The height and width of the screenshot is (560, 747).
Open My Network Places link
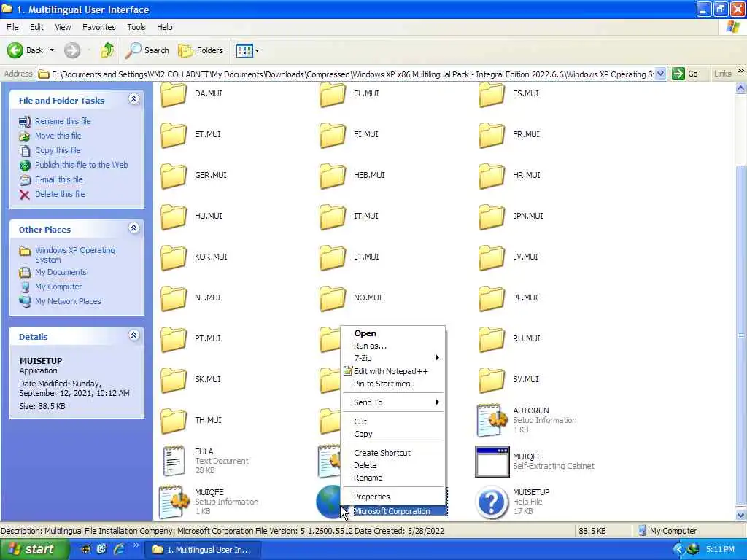pyautogui.click(x=68, y=301)
